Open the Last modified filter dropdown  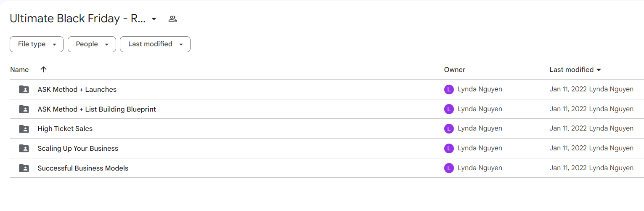(x=155, y=44)
